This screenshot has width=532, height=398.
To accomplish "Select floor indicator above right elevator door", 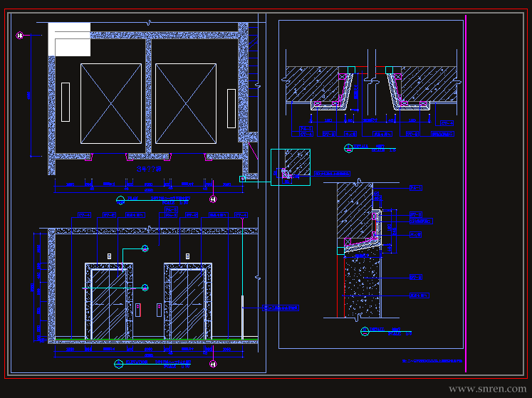I will [187, 256].
